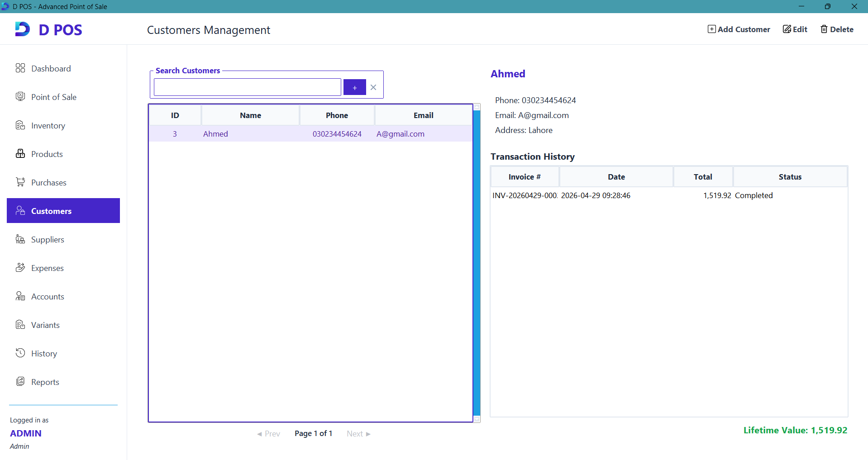
Task: Go to Point of Sale
Action: (x=63, y=97)
